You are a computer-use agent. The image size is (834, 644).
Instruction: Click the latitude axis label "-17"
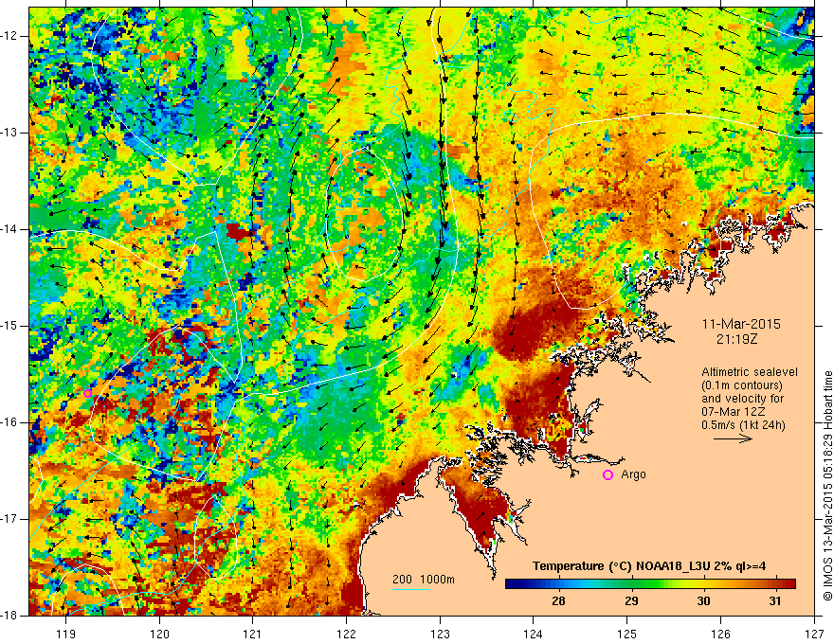click(9, 519)
